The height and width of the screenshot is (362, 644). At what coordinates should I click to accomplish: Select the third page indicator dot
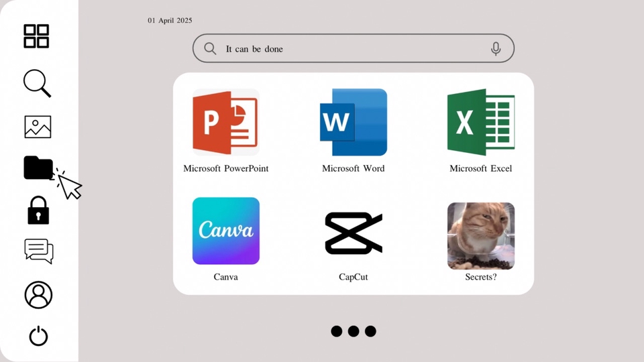pos(370,331)
